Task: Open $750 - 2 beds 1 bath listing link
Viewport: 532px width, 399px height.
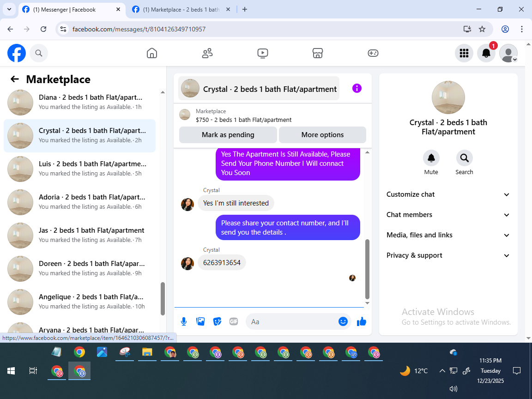Action: (243, 120)
